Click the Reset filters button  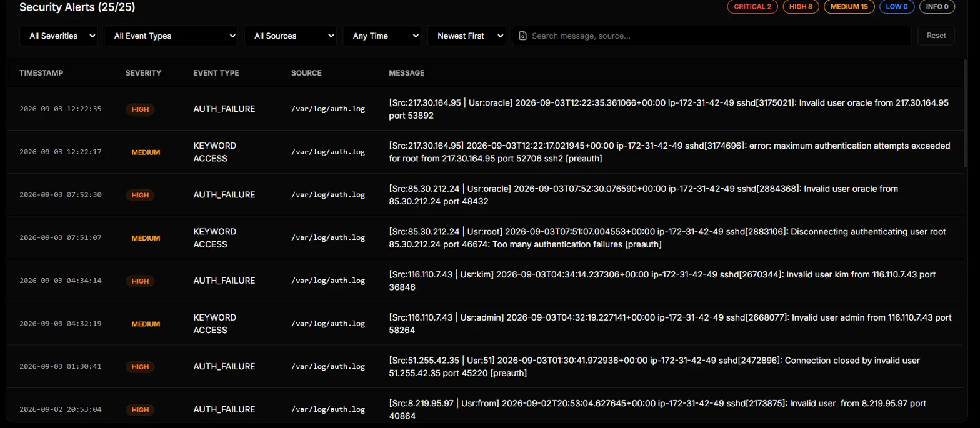(x=936, y=36)
